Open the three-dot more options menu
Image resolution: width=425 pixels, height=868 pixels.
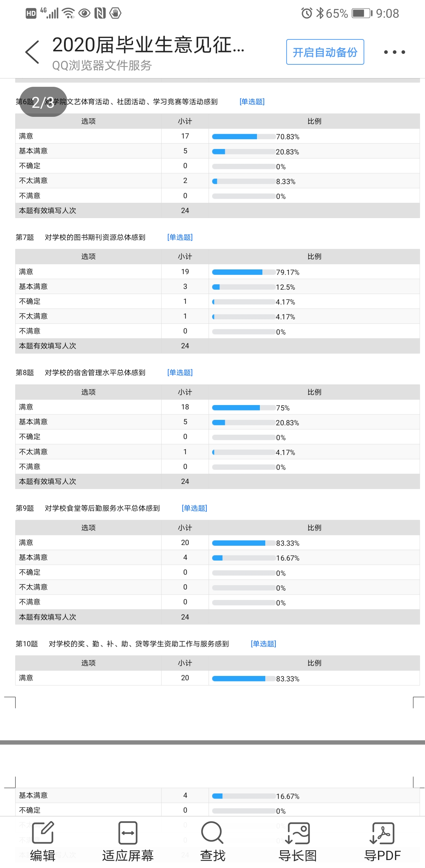394,52
